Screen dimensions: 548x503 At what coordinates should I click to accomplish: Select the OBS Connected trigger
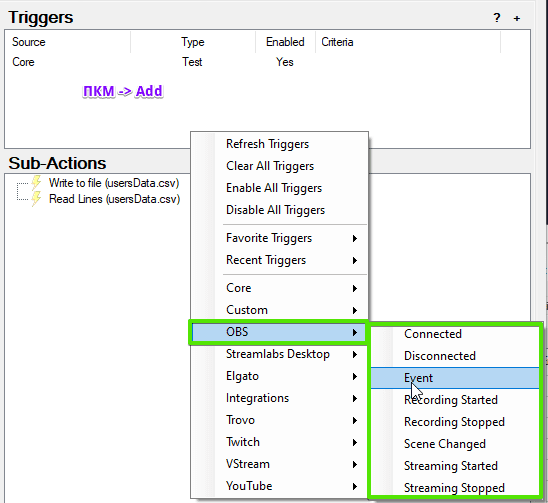point(455,334)
